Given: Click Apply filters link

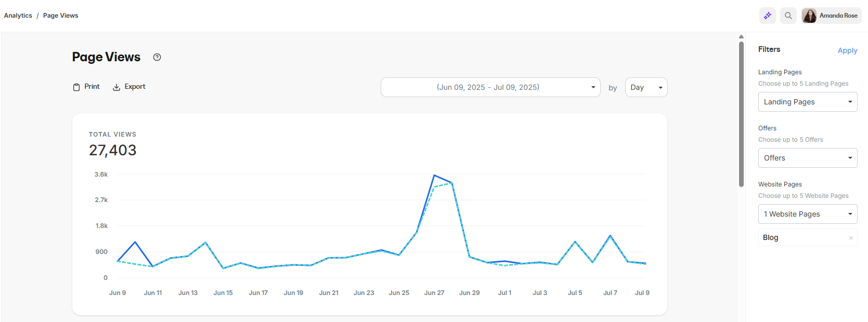Looking at the screenshot, I should coord(847,50).
